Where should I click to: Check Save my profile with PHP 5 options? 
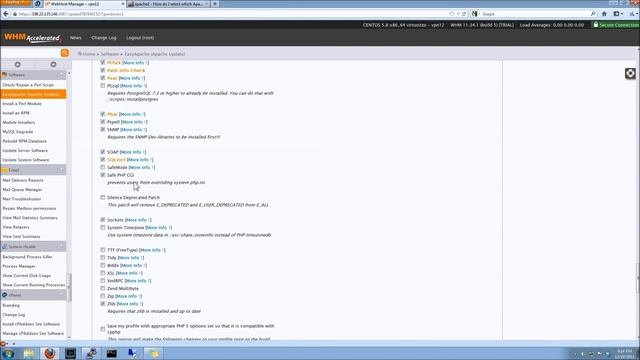(103, 329)
